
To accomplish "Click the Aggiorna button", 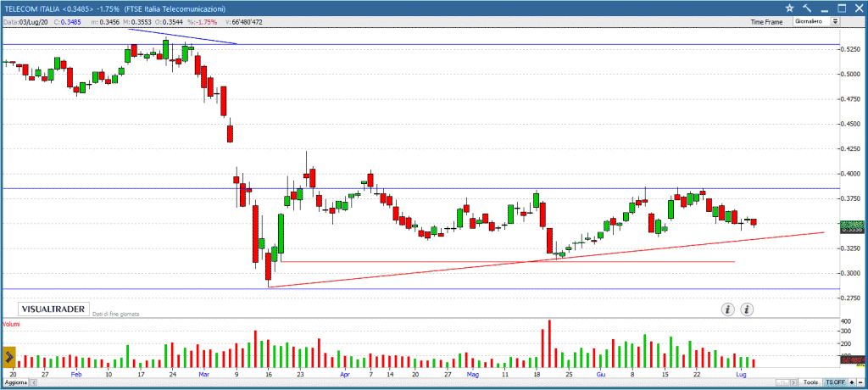I will coord(15,383).
